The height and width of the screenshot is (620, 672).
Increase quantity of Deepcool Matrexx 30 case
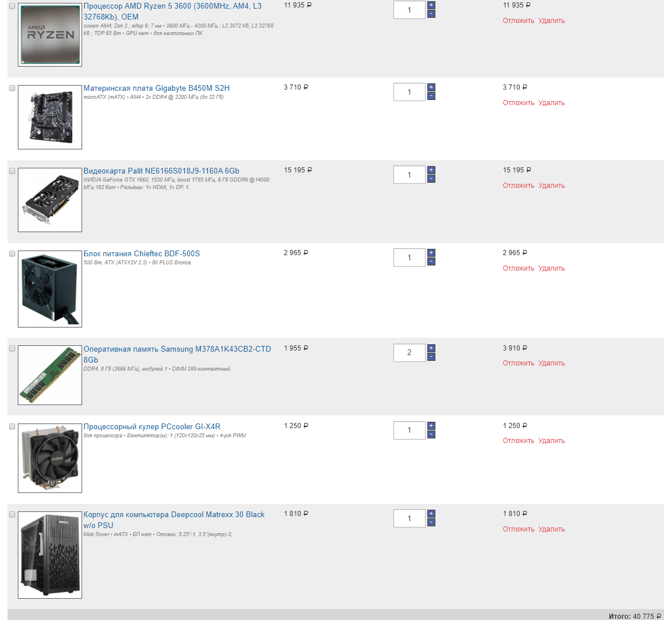tap(431, 514)
